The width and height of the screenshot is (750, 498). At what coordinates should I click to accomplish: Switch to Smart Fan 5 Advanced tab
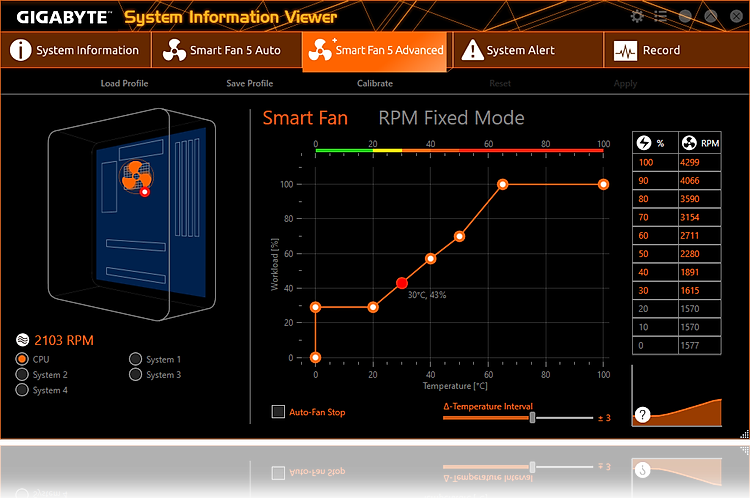coord(375,51)
